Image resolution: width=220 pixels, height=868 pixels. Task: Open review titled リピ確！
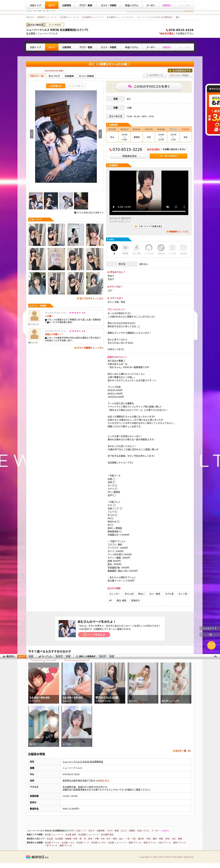[49, 316]
